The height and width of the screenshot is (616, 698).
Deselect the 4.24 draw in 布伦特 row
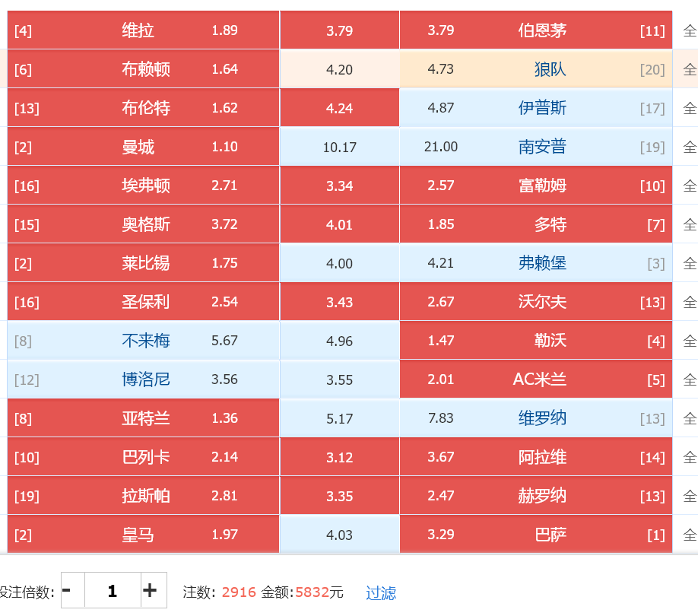point(340,108)
